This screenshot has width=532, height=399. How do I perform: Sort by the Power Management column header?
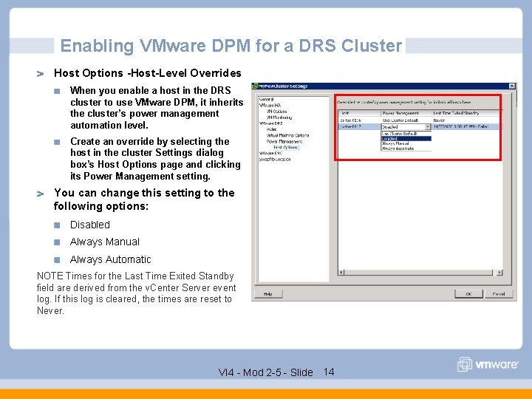coord(406,113)
